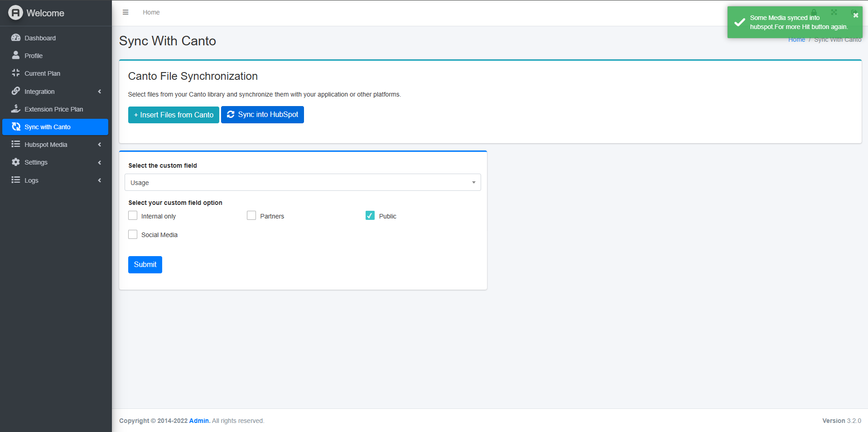Screen dimensions: 868x432
Task: Click the 'Canto File Synchronization' heading
Action: coord(193,76)
